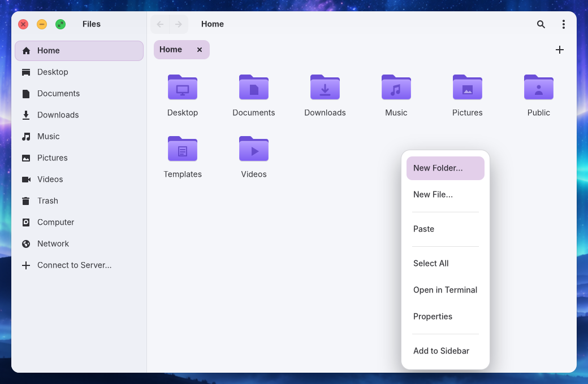The height and width of the screenshot is (384, 588).
Task: Click the search magnifier icon
Action: [x=541, y=24]
